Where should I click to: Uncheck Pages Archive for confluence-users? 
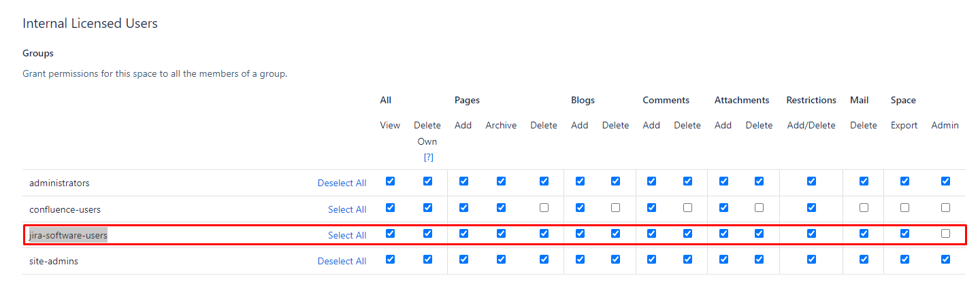(501, 208)
